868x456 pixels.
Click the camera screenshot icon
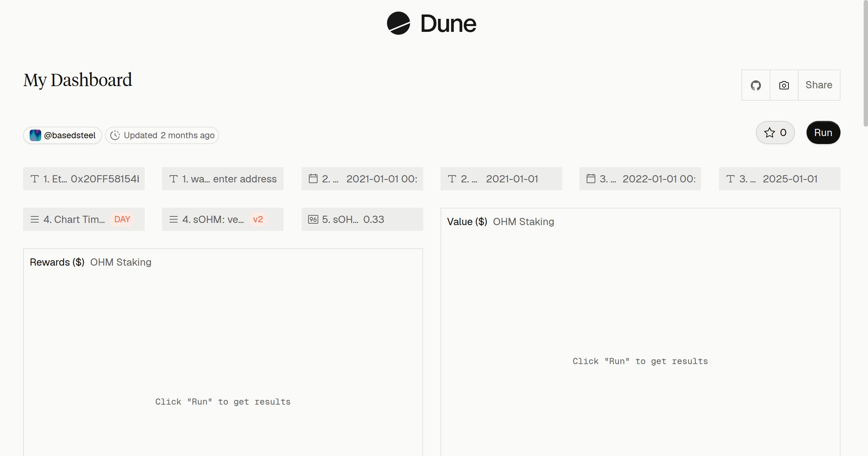pyautogui.click(x=784, y=85)
